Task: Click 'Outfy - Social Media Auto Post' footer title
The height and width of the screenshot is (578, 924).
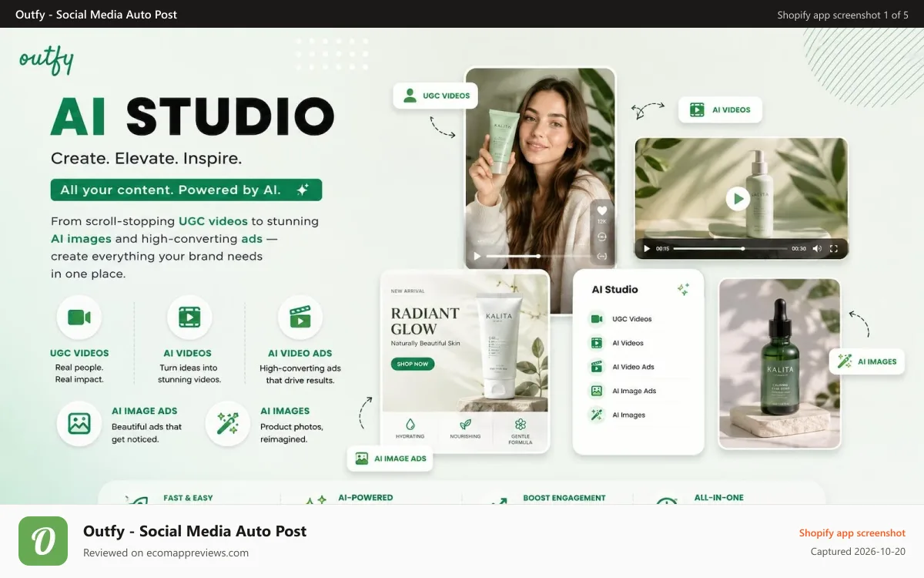Action: click(x=195, y=531)
